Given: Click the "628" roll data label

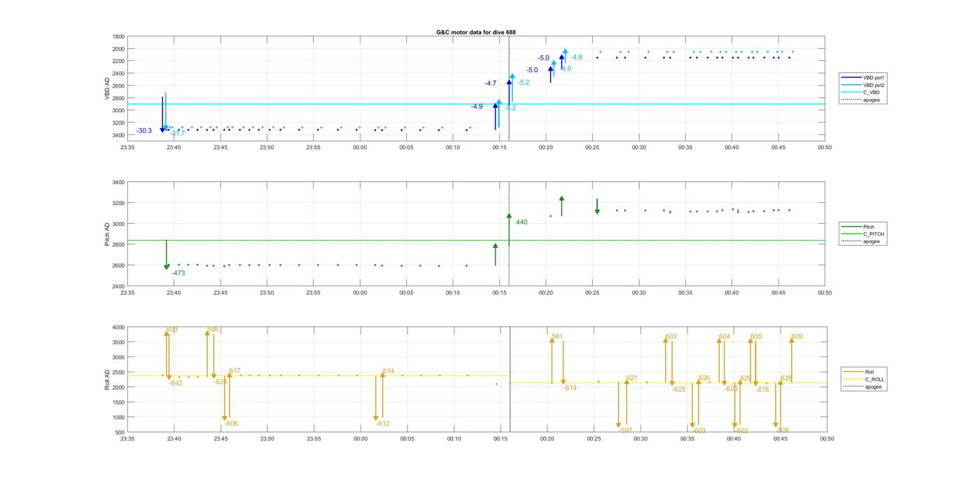Looking at the screenshot, I should [786, 378].
